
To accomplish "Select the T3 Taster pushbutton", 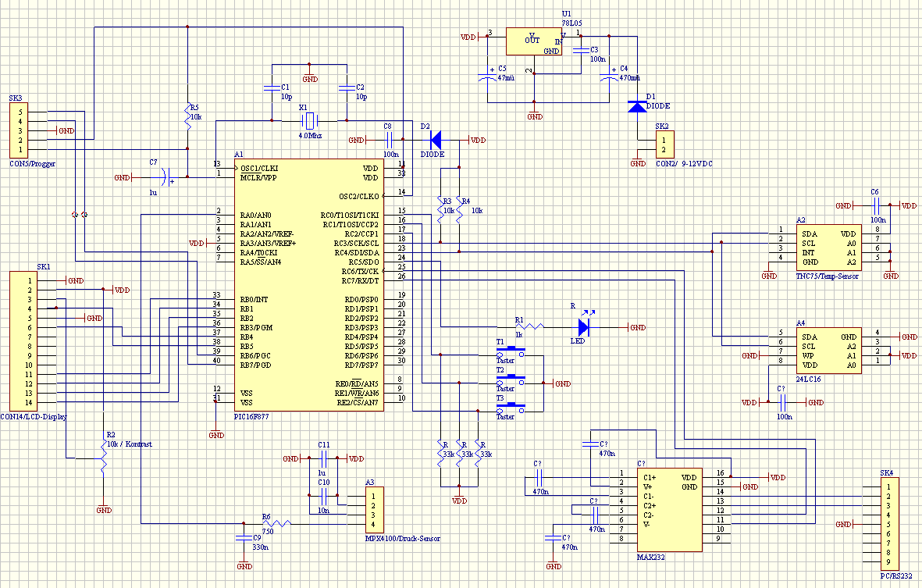I will pyautogui.click(x=511, y=408).
